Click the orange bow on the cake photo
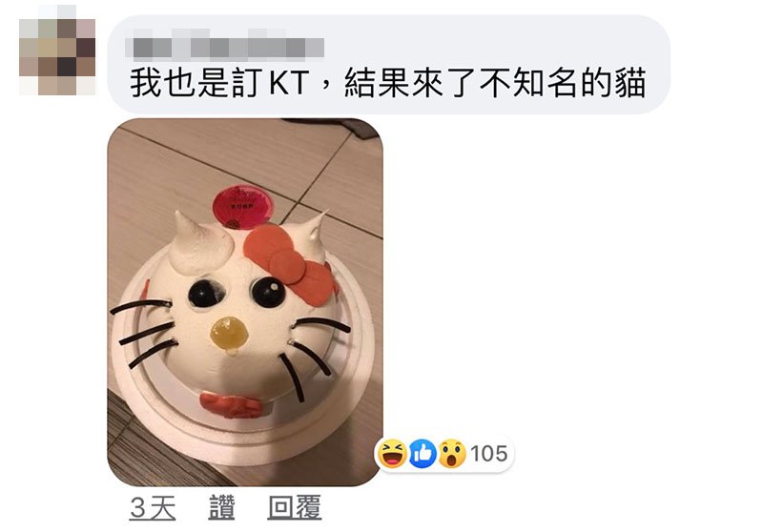 (x=289, y=265)
